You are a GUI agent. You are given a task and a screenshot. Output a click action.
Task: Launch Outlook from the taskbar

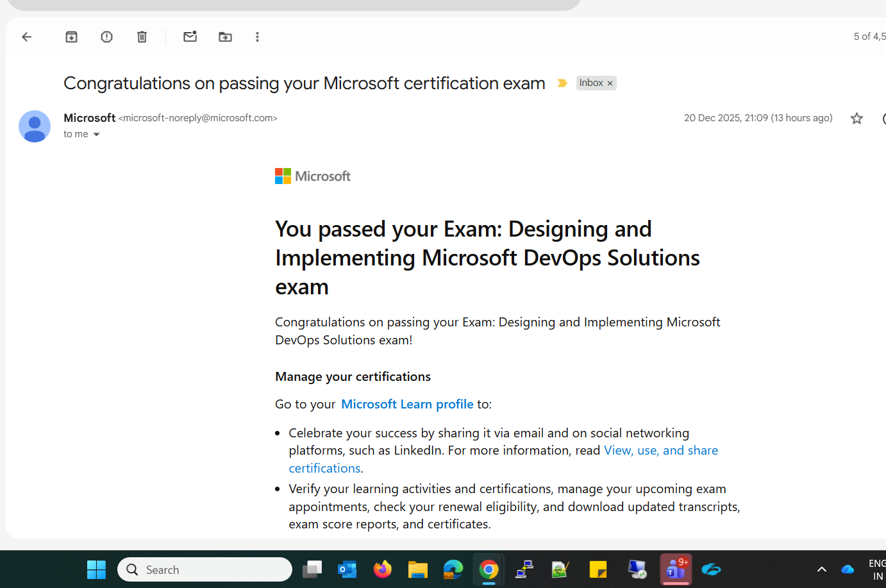point(347,569)
